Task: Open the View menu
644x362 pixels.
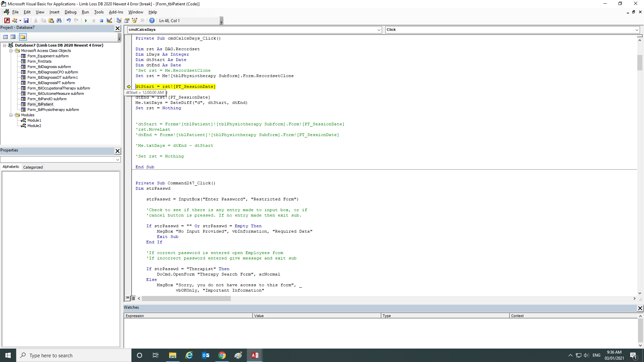Action: [x=40, y=12]
